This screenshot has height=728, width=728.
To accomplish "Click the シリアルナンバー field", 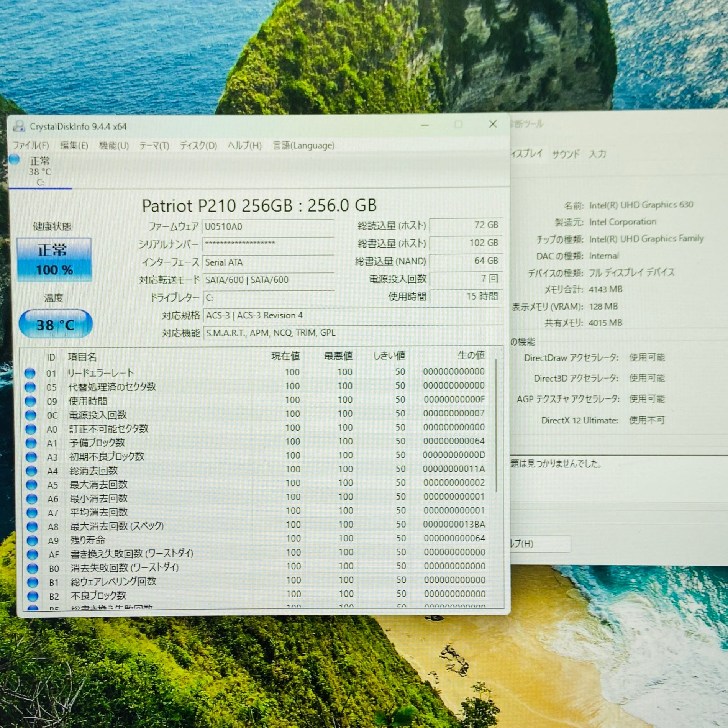I will pos(268,244).
